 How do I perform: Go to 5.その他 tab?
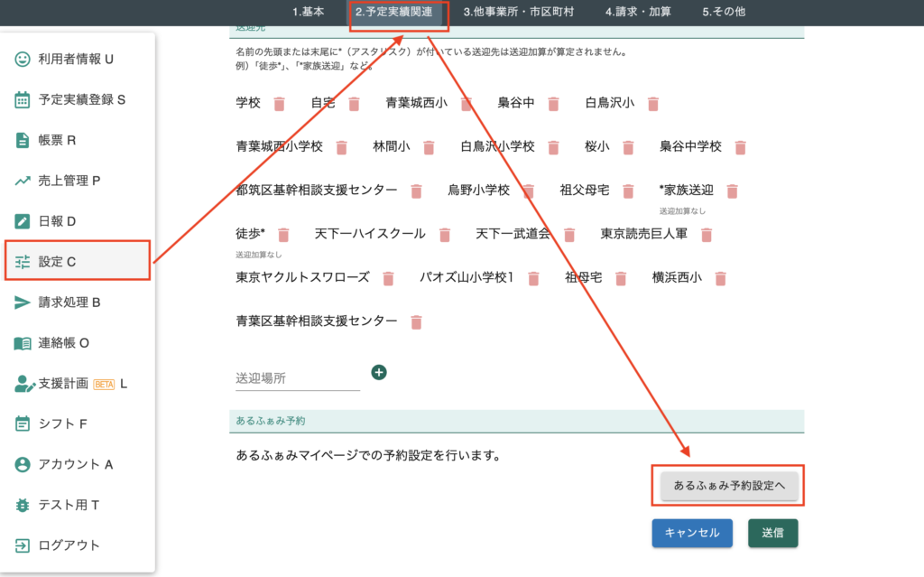tap(724, 12)
